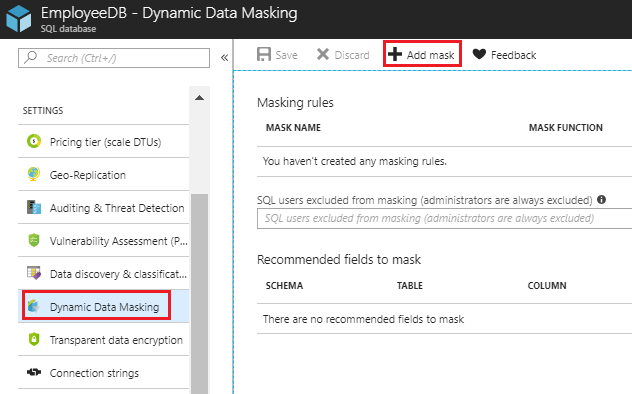Open Vulnerability Assessment page

104,241
